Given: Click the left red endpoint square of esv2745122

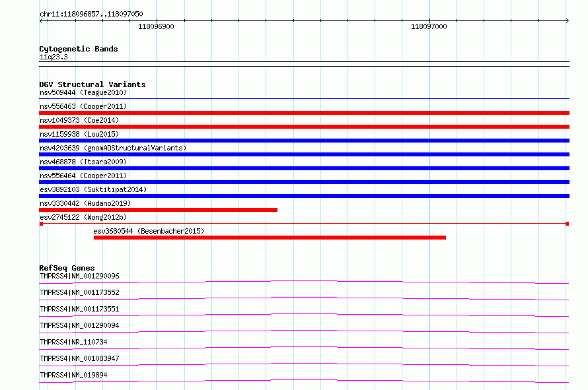Looking at the screenshot, I should tap(41, 224).
